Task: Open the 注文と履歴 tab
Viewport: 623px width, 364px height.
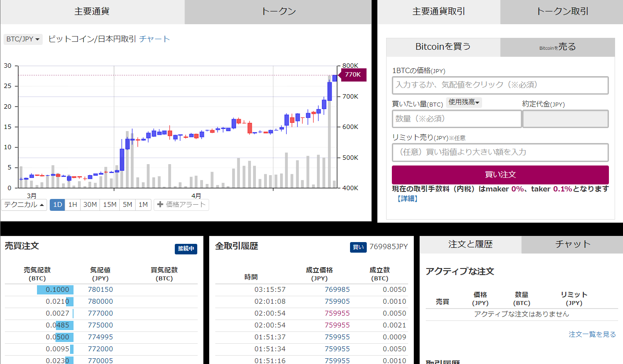Action: point(470,244)
